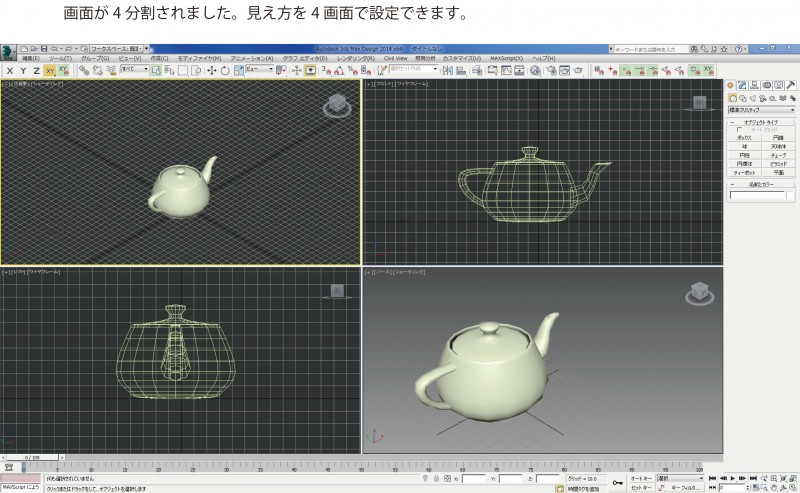This screenshot has height=493, width=800.
Task: Toggle the オートキー auto key mode
Action: pos(640,478)
